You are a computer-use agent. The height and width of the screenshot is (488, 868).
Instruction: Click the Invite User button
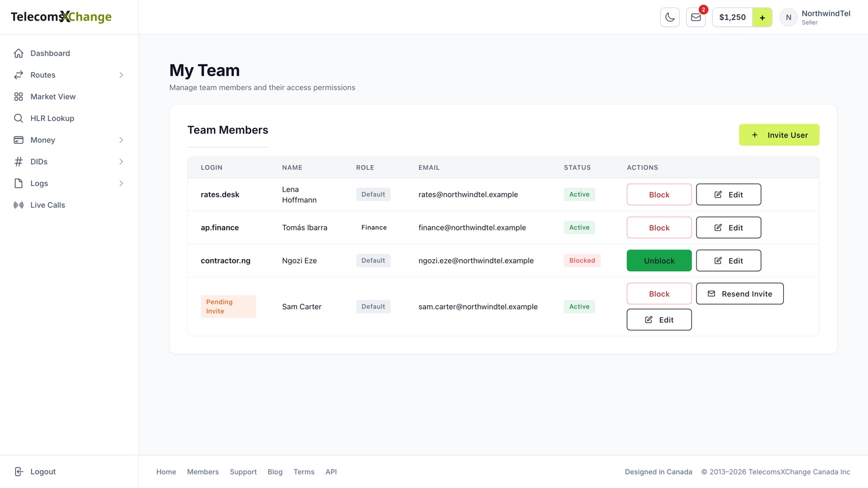pyautogui.click(x=779, y=135)
